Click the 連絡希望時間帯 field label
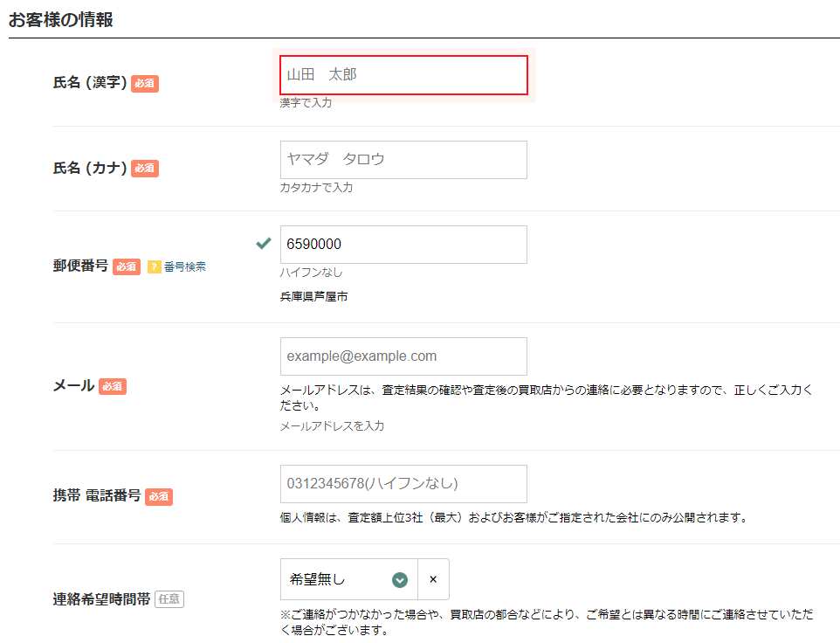840x643 pixels. [x=101, y=599]
